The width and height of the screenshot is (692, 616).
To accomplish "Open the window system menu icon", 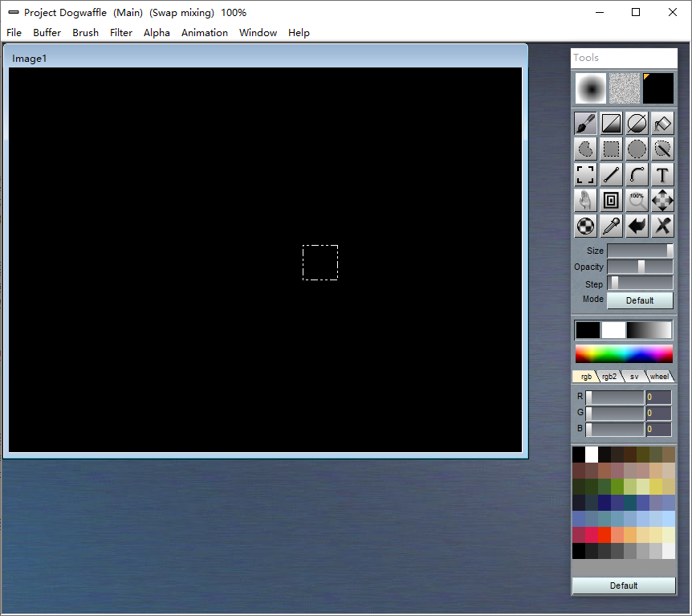I will click(14, 12).
